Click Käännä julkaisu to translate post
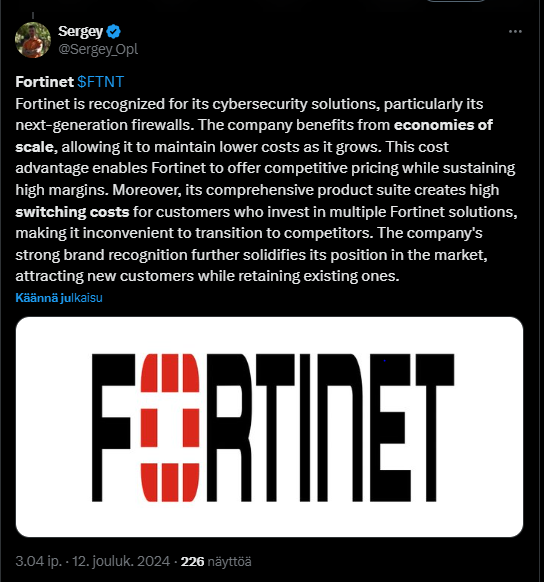This screenshot has width=544, height=582. (59, 298)
